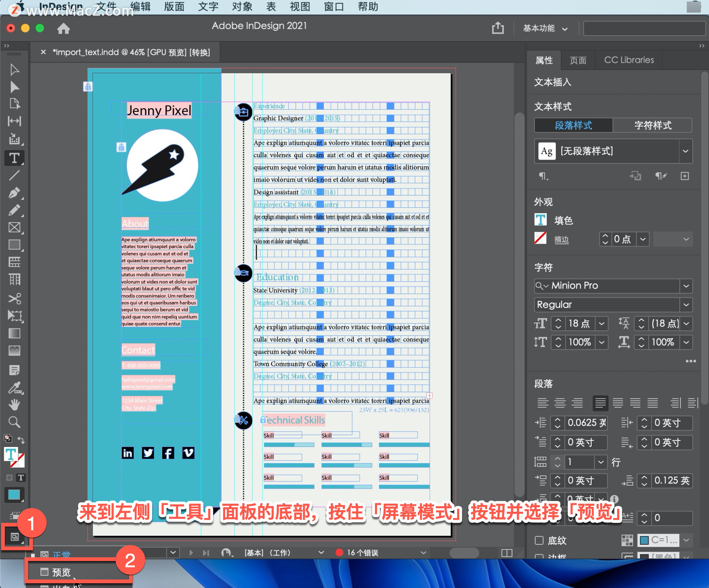Select the Gradient Swatch tool
Viewport: 709px width, 588px height.
click(x=14, y=333)
